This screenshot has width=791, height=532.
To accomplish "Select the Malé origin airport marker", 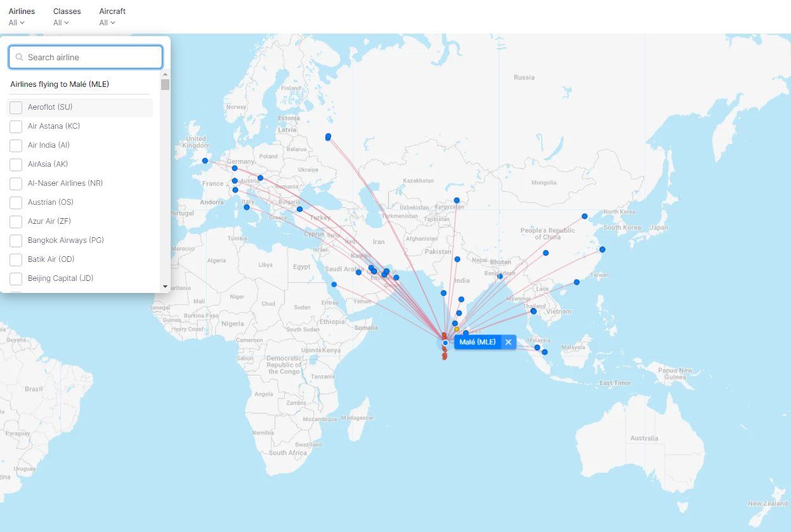I will [445, 342].
